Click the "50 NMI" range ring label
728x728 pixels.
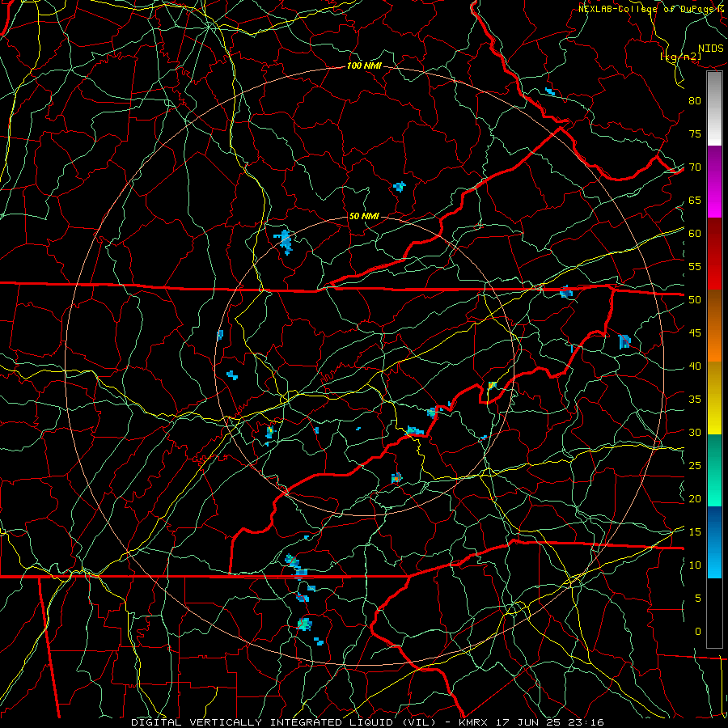pos(364,216)
